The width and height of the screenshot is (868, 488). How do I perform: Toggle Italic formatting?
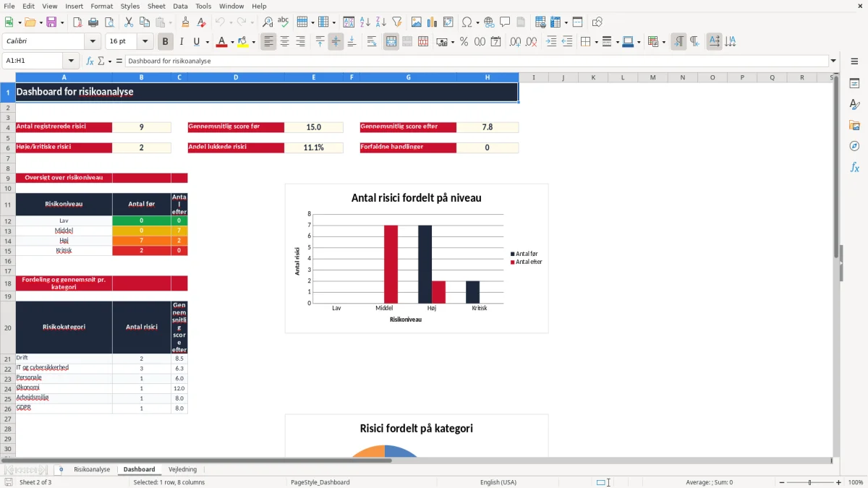(x=182, y=42)
